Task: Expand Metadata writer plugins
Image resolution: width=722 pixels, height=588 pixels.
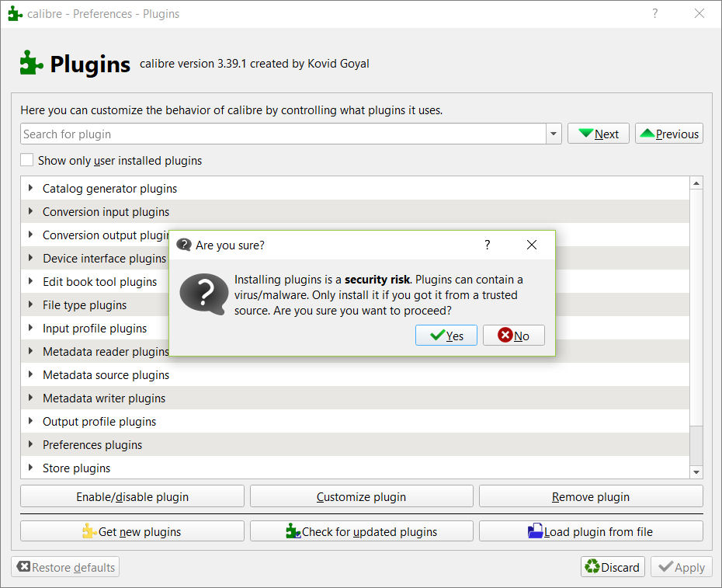Action: [x=30, y=397]
